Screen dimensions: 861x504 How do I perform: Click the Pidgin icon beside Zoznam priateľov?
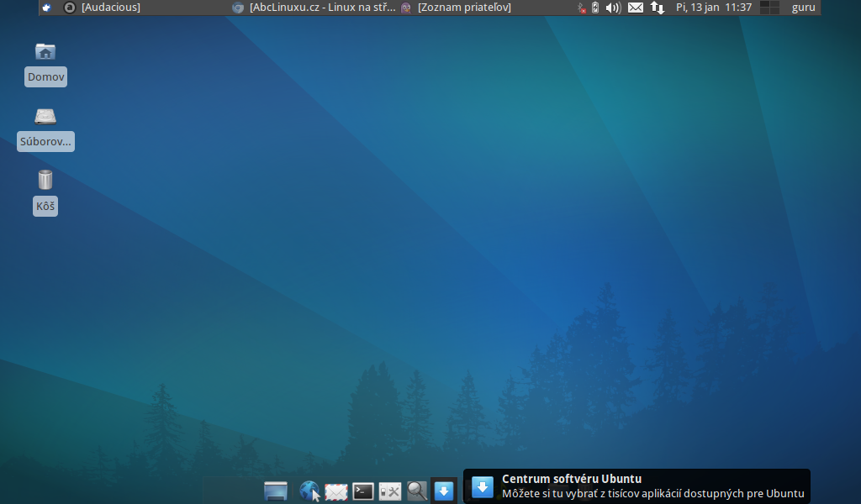406,8
